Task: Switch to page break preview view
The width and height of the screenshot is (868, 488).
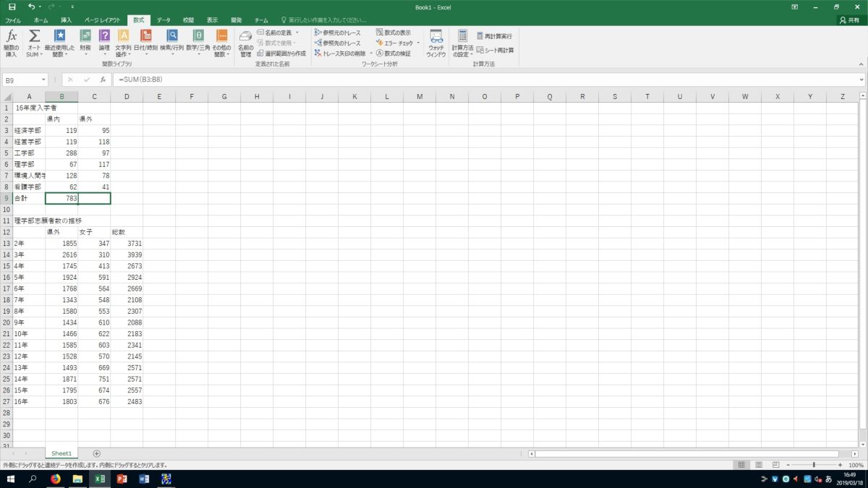Action: tap(775, 465)
